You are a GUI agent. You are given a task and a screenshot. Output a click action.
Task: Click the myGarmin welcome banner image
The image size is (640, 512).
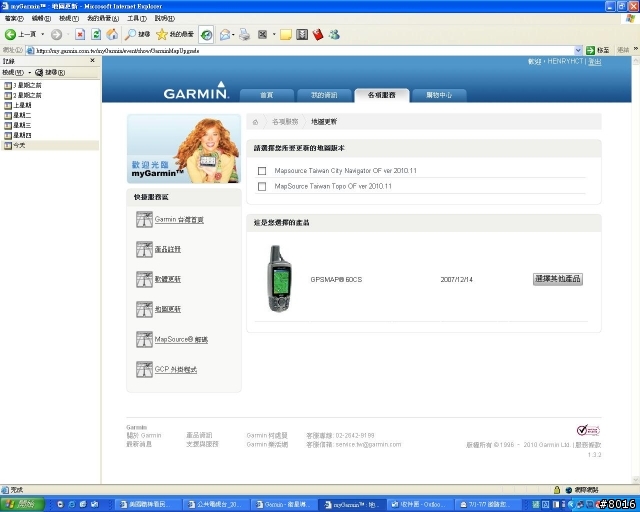(x=184, y=149)
